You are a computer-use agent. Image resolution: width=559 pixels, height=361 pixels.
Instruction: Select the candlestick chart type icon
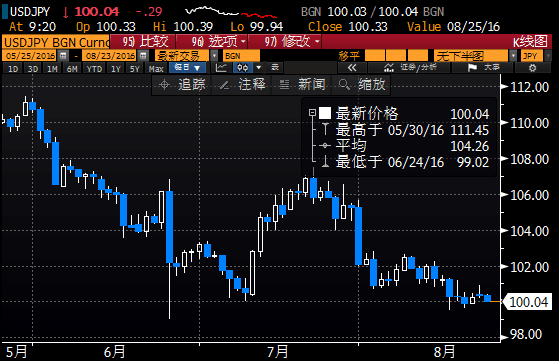[243, 67]
